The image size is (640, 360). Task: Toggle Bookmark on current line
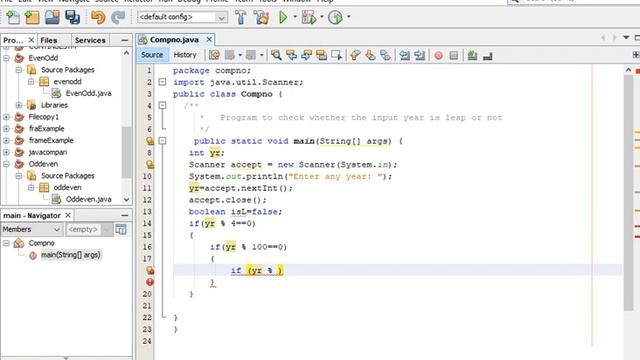click(x=385, y=55)
